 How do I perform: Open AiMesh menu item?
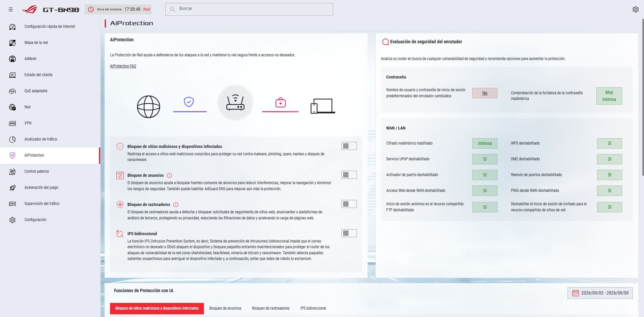(50, 59)
